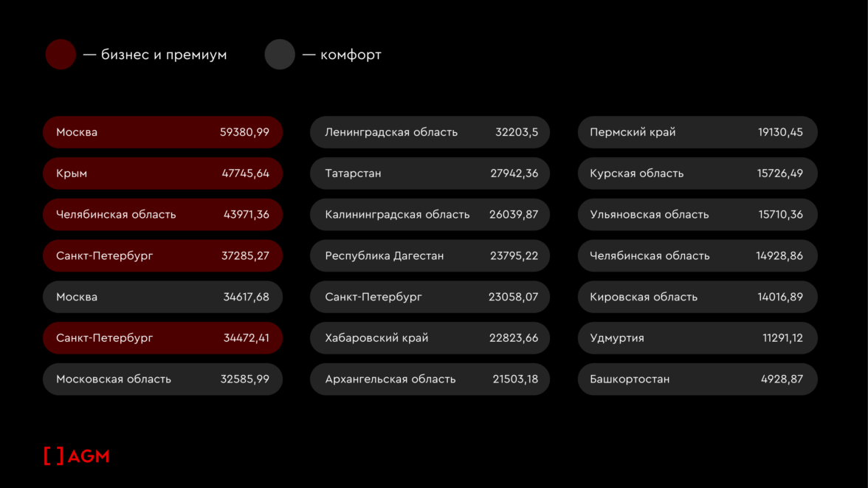The height and width of the screenshot is (488, 868).
Task: Click the AGM logo
Action: (76, 456)
